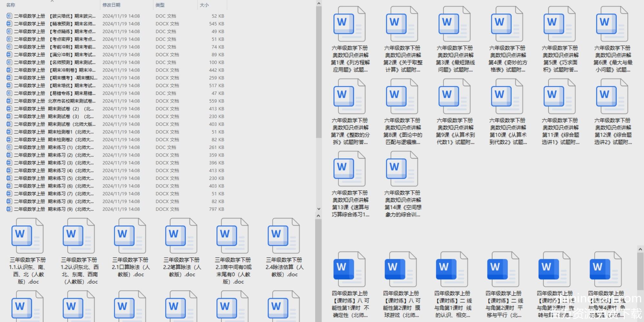Click the down arrow of the details list scrollbar
This screenshot has height=322, width=644.
(318, 209)
